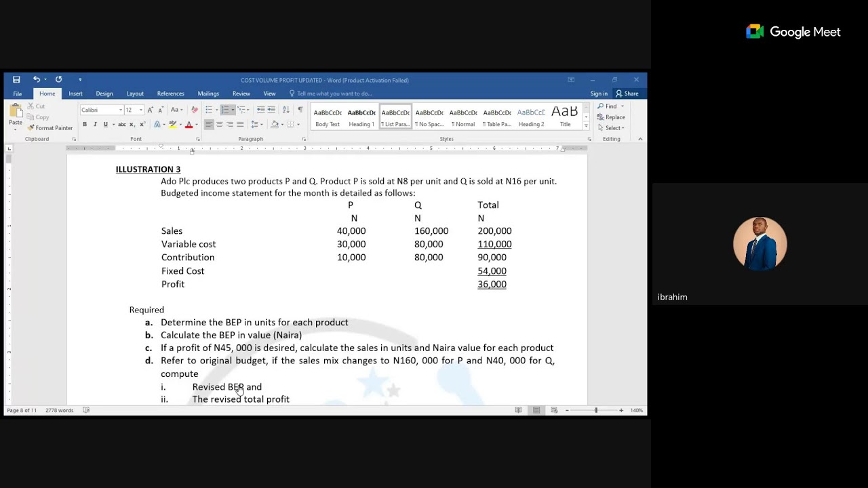Viewport: 868px width, 488px height.
Task: Increase paragraph indent
Action: pos(271,110)
